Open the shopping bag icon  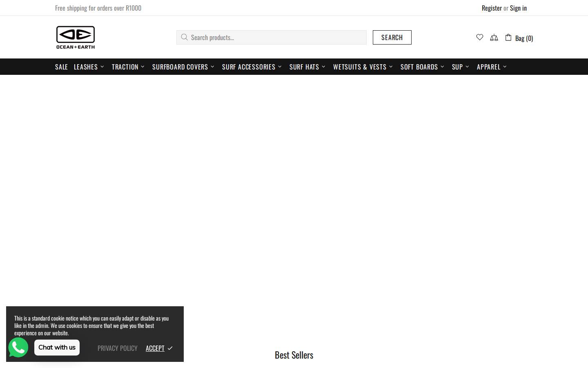click(x=508, y=37)
